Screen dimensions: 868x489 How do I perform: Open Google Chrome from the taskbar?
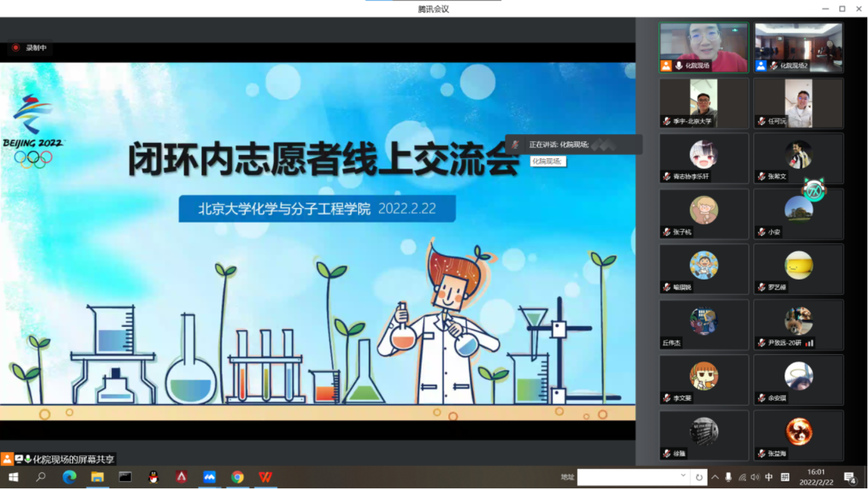[x=237, y=477]
